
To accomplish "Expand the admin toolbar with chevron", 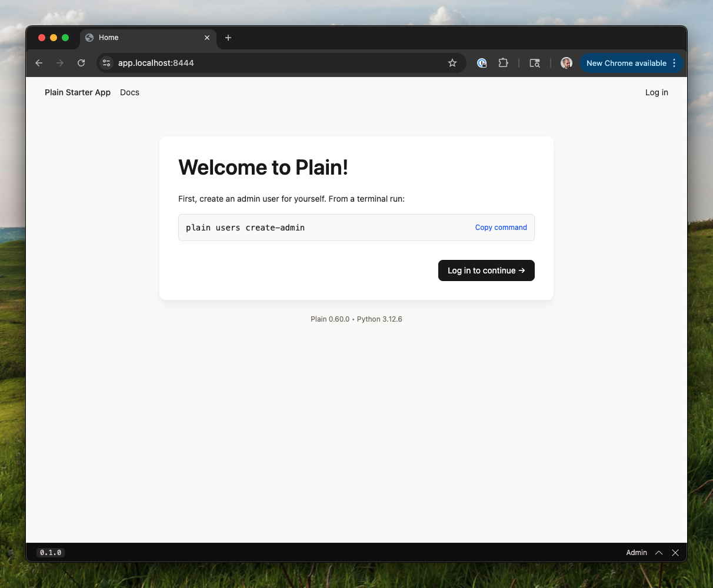I will [x=659, y=553].
